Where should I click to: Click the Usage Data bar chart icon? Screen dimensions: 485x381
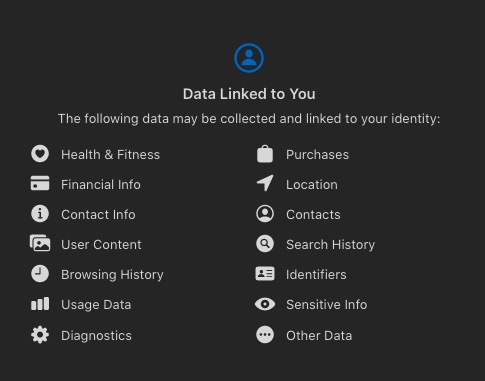tap(40, 304)
